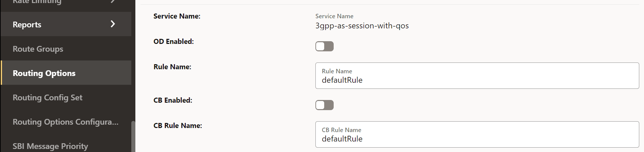Screen dimensions: 644x152
Task: Turn on the CB Enabled switch
Action: (x=324, y=105)
